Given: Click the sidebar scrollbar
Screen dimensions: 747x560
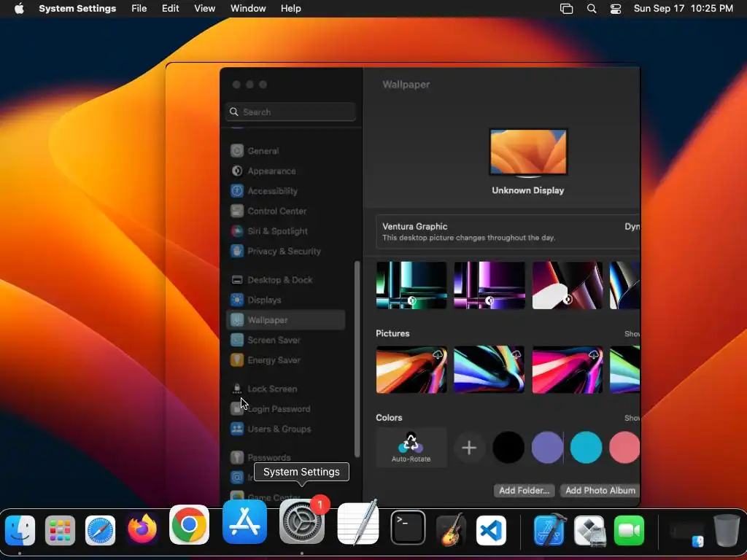Looking at the screenshot, I should (x=357, y=359).
